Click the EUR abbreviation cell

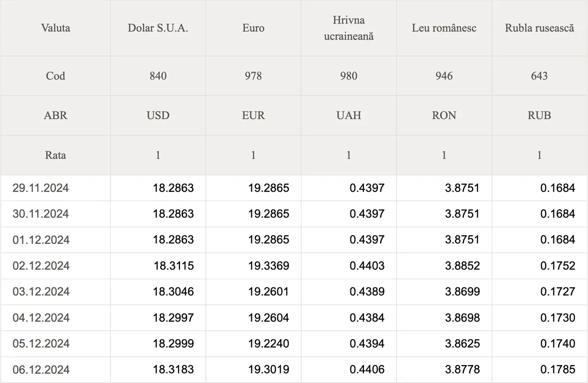[x=254, y=115]
